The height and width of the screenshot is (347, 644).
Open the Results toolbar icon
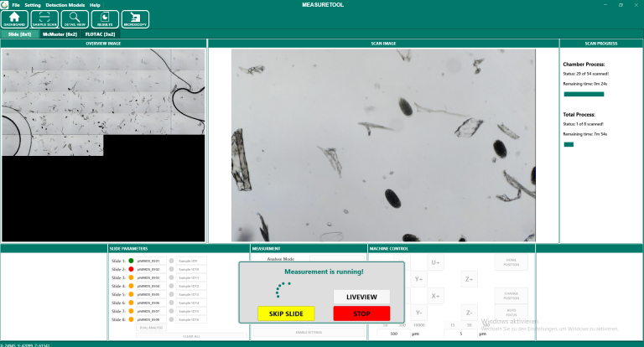tap(105, 18)
